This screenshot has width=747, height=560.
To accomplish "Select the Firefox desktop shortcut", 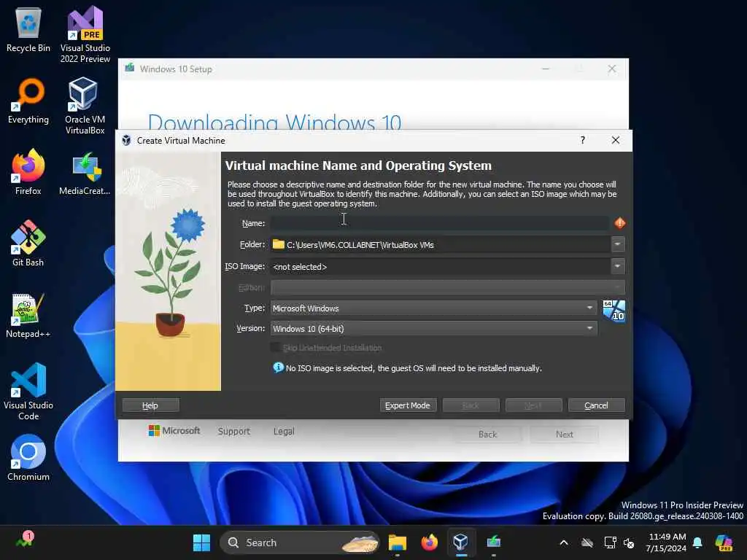I will coord(28,172).
